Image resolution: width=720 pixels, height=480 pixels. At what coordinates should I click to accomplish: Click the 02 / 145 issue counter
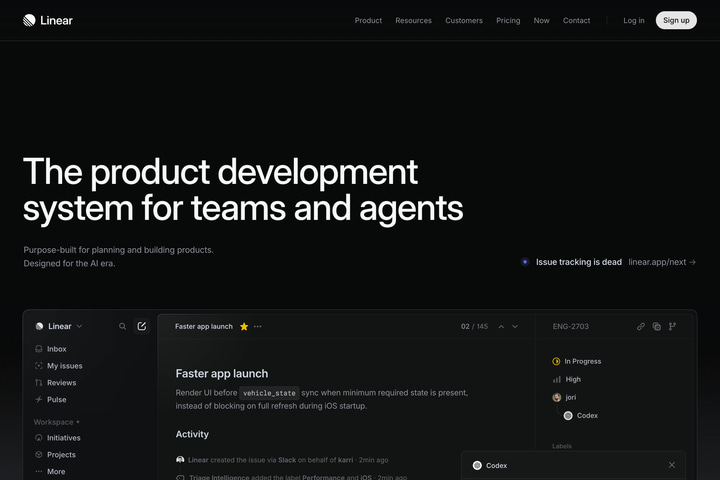click(x=474, y=326)
